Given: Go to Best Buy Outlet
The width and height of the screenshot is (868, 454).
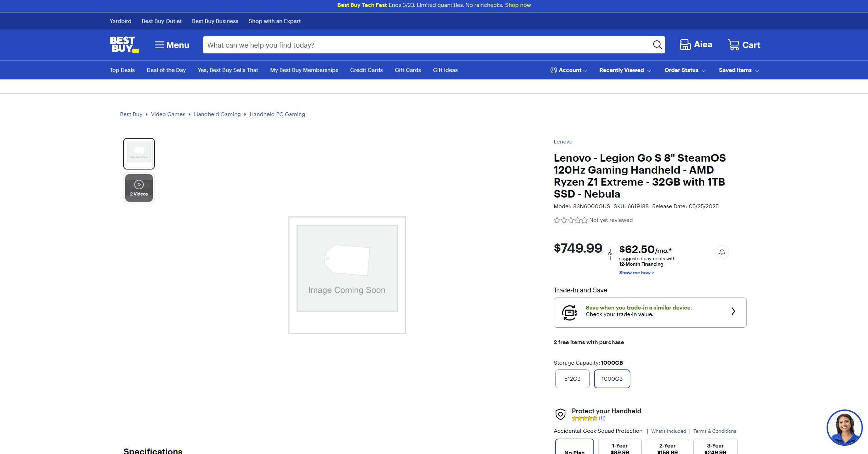Looking at the screenshot, I should [162, 21].
